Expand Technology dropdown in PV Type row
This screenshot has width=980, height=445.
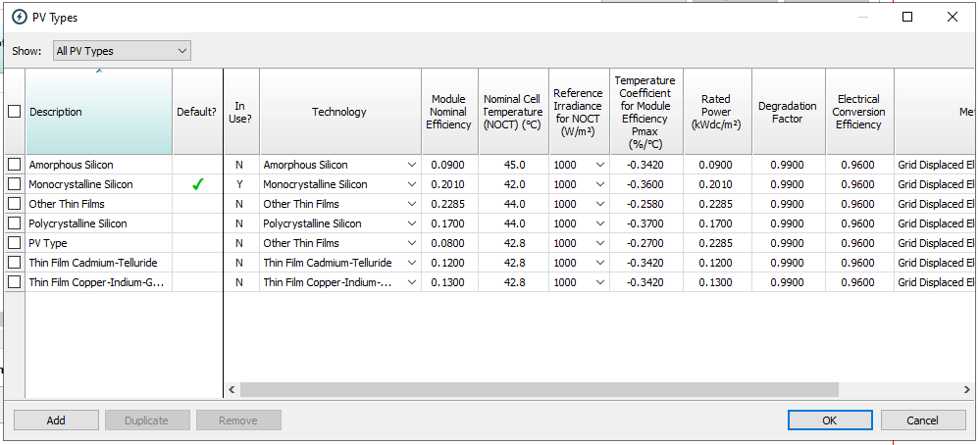pyautogui.click(x=411, y=243)
